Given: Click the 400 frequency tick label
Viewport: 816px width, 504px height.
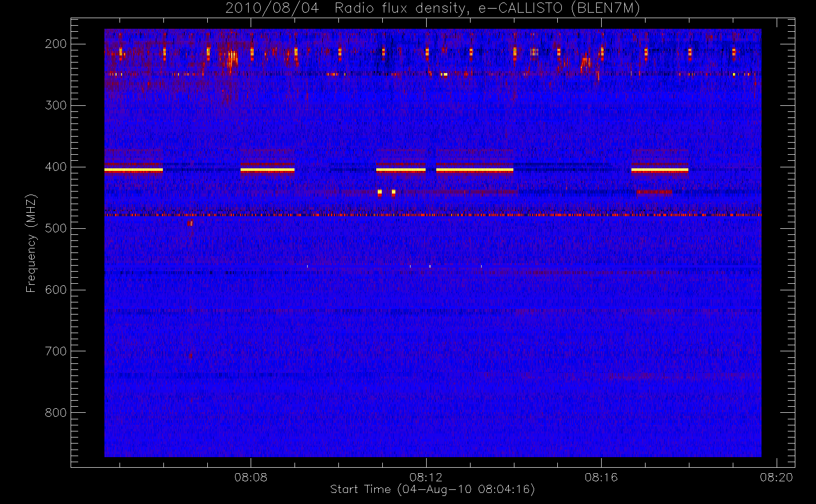Looking at the screenshot, I should click(55, 167).
